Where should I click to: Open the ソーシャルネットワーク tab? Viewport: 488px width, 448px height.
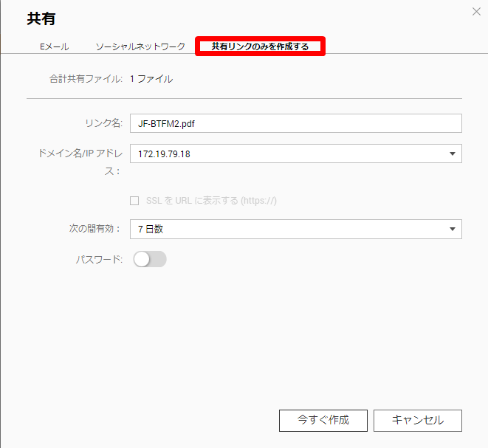coord(140,46)
